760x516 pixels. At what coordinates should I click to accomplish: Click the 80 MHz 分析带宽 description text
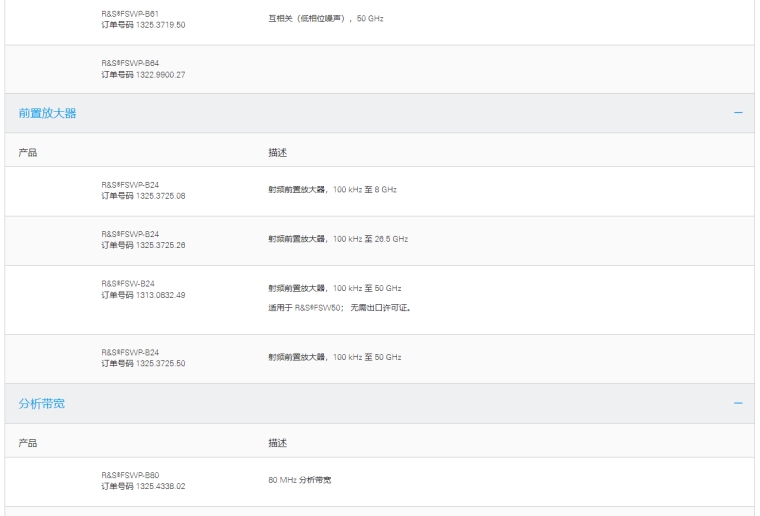click(299, 481)
